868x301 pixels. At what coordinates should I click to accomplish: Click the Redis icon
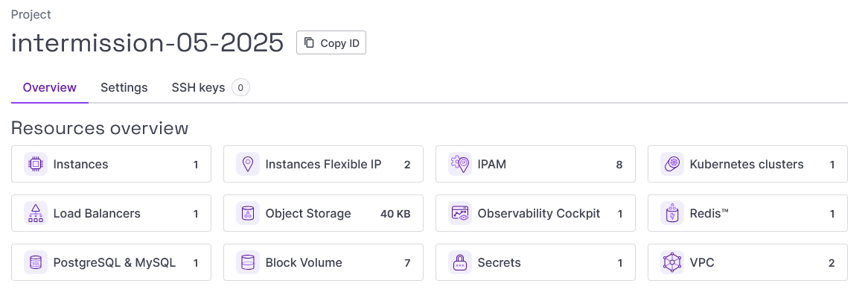tap(672, 213)
